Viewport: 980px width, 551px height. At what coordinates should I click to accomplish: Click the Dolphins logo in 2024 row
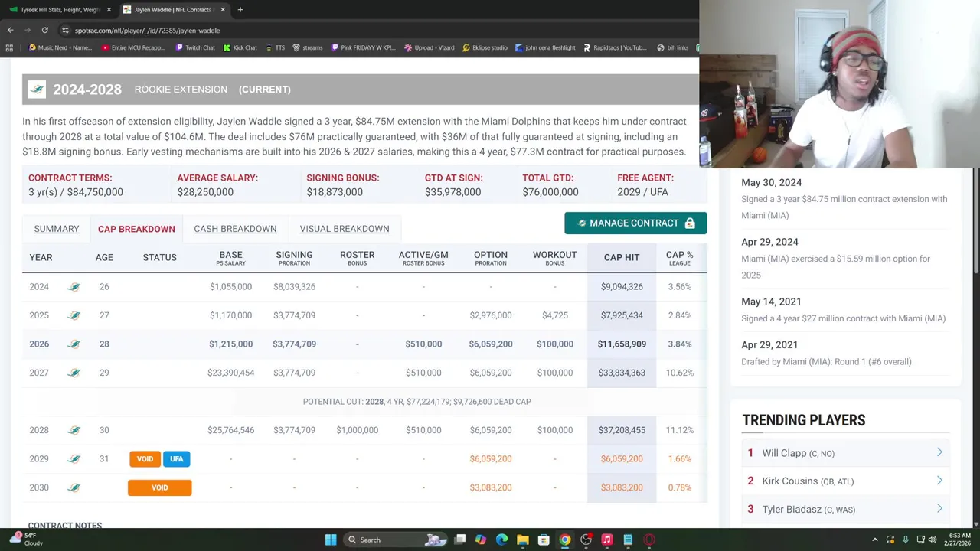coord(74,286)
